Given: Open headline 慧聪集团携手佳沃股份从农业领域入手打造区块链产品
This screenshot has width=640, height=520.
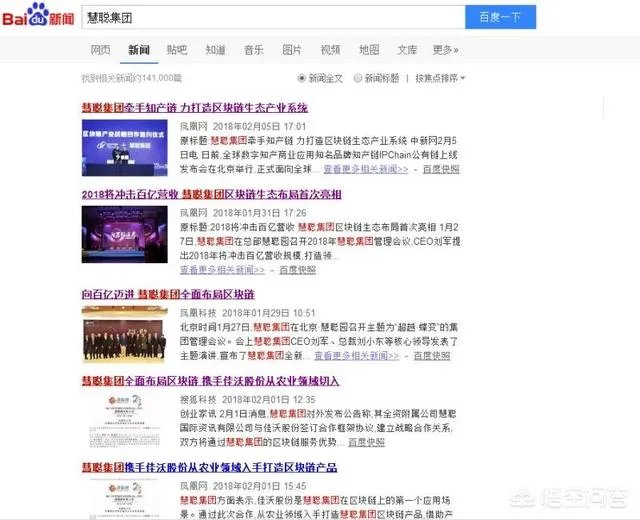Looking at the screenshot, I should coord(209,467).
